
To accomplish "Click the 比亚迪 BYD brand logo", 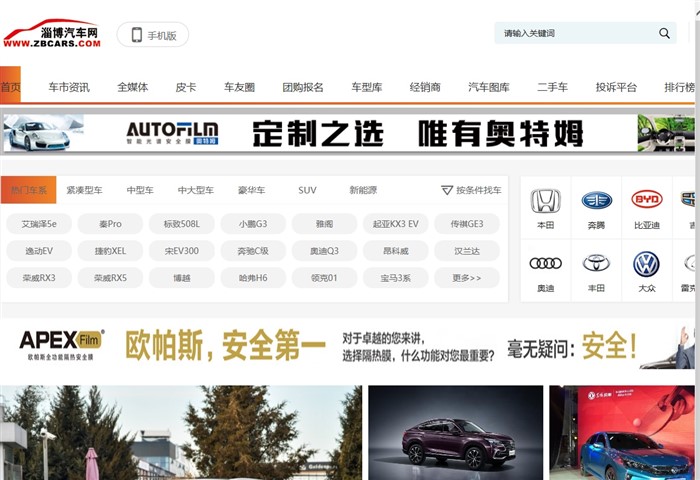I will (x=647, y=200).
